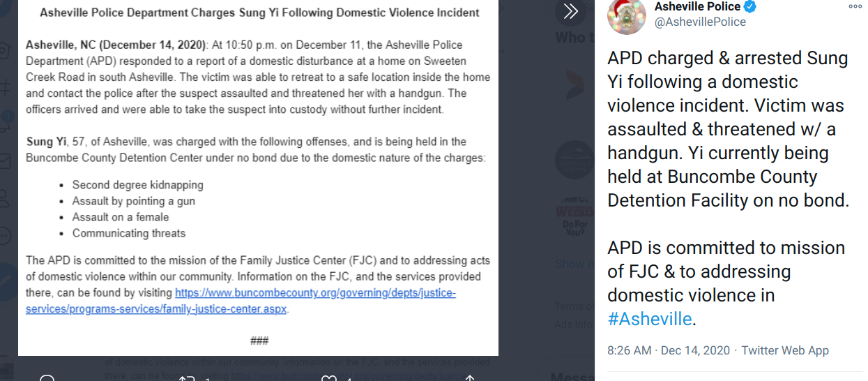Share tweet with the upload arrow icon
The height and width of the screenshot is (381, 868).
click(471, 378)
